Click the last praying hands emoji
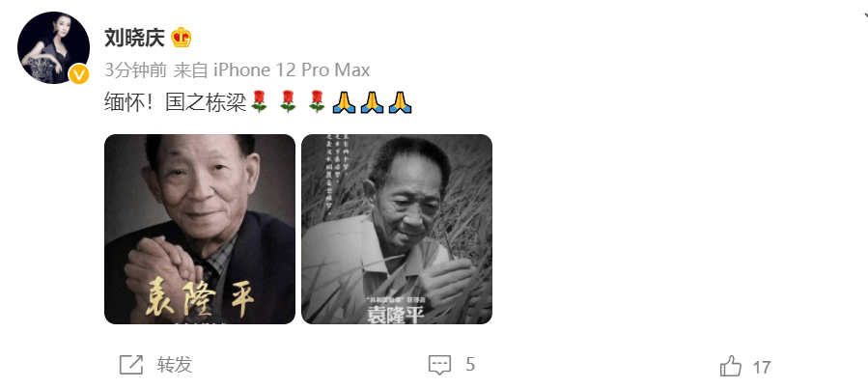 coord(400,103)
